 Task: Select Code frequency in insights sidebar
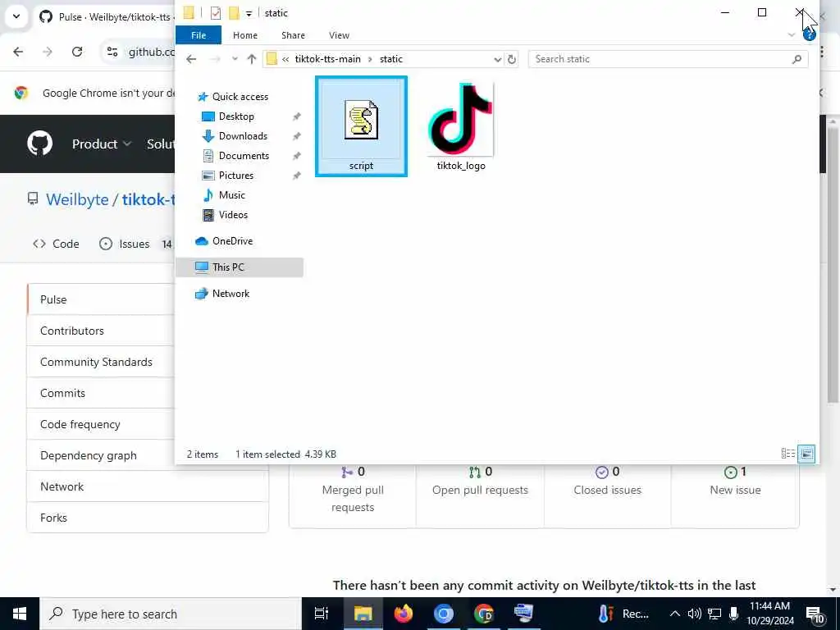click(x=101, y=424)
